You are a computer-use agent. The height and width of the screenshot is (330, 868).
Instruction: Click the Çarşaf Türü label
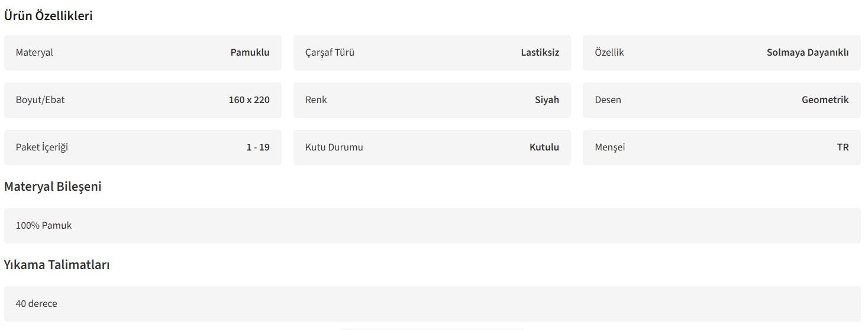pyautogui.click(x=330, y=52)
